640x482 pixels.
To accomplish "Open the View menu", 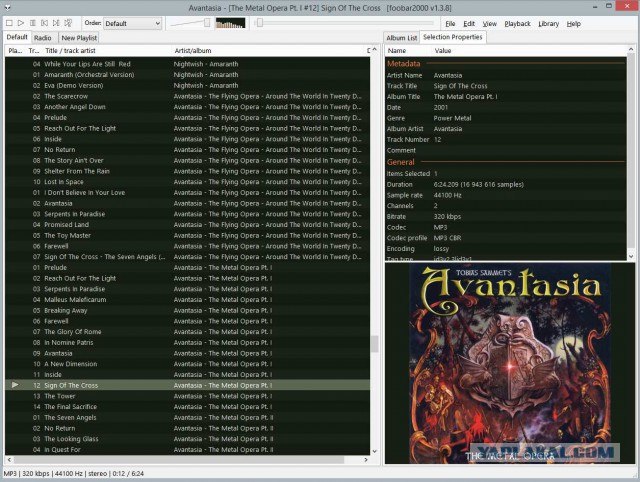I will click(489, 24).
